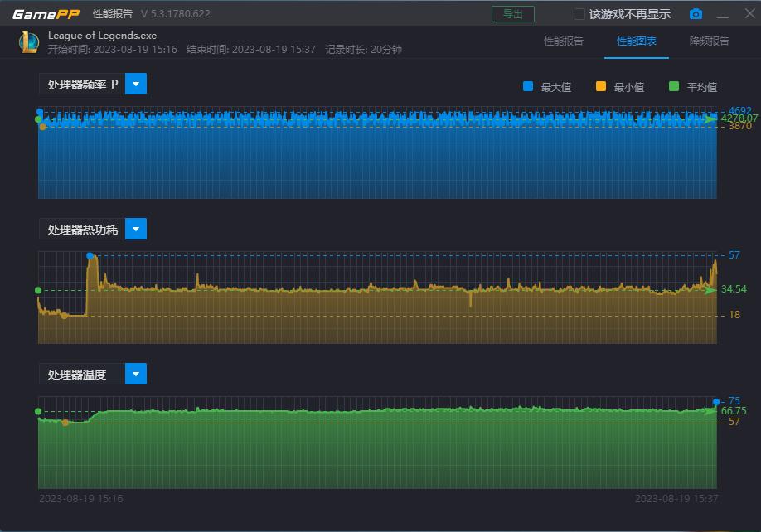Click the camera screenshot icon

(x=696, y=14)
